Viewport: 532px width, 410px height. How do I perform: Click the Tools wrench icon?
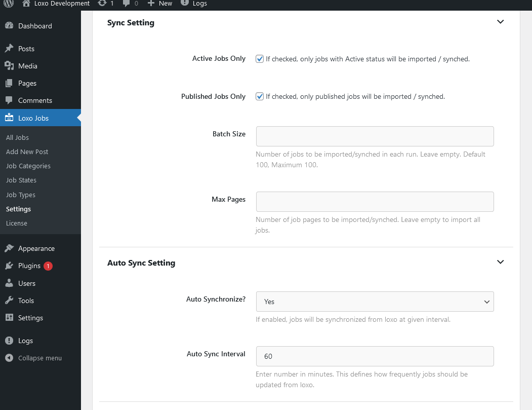[9, 301]
